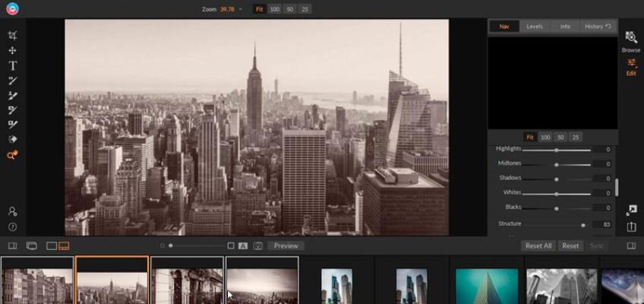Select the Refine/Chisel mask tool

point(13,140)
